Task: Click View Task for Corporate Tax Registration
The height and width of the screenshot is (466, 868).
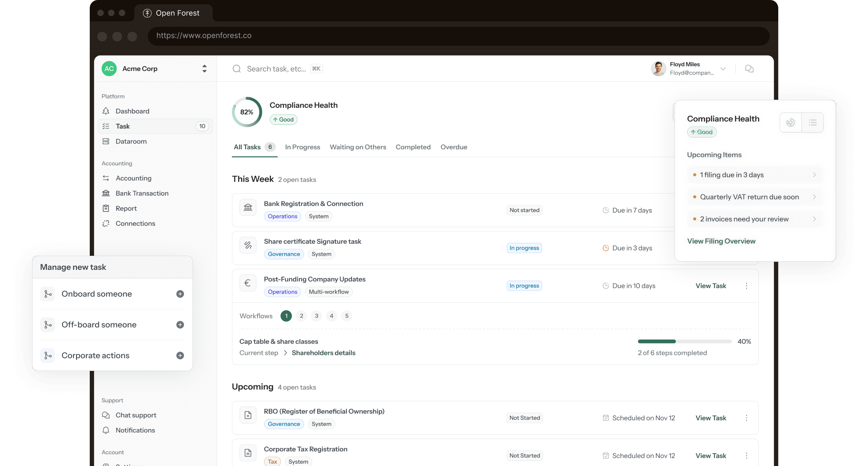Action: pyautogui.click(x=711, y=456)
